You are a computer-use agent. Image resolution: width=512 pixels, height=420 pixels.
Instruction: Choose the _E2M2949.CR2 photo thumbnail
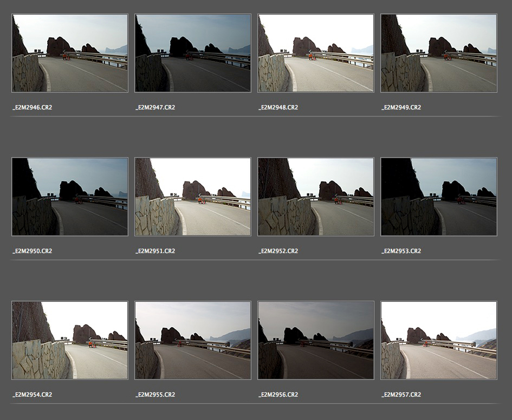[x=439, y=53]
